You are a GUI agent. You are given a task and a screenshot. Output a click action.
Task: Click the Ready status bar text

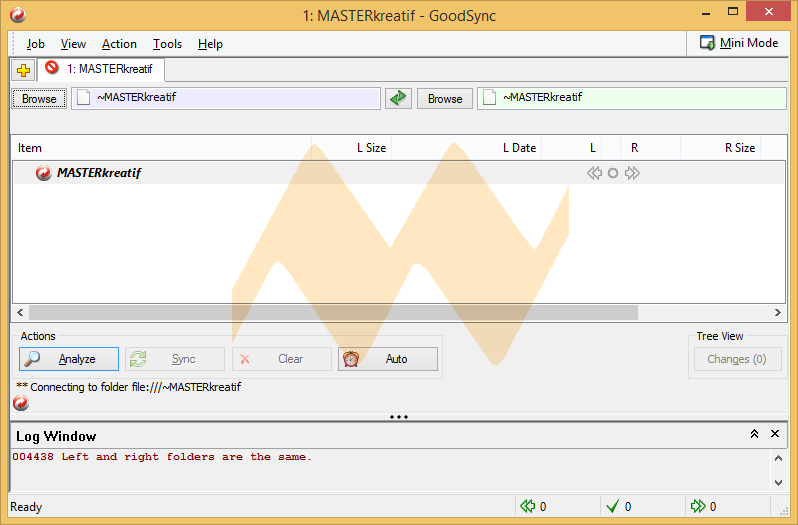click(26, 507)
